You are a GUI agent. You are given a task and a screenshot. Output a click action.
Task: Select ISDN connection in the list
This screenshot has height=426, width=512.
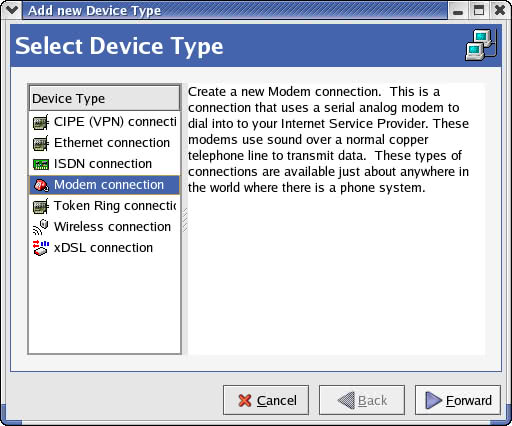click(x=104, y=164)
